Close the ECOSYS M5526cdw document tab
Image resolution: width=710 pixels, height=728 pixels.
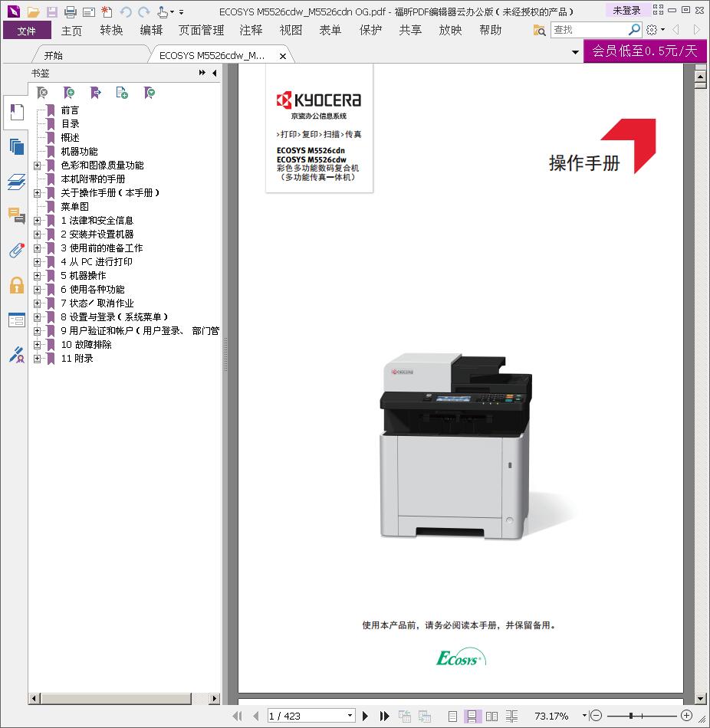coord(283,56)
